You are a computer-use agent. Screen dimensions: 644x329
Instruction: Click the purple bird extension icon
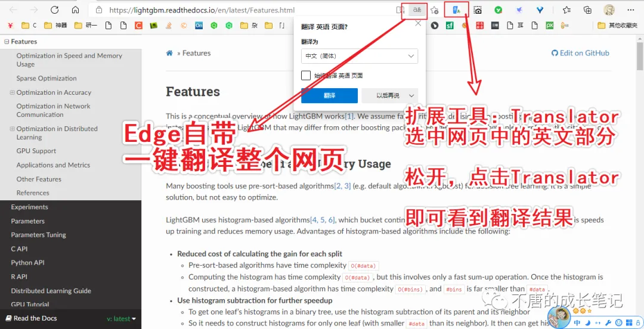(519, 10)
